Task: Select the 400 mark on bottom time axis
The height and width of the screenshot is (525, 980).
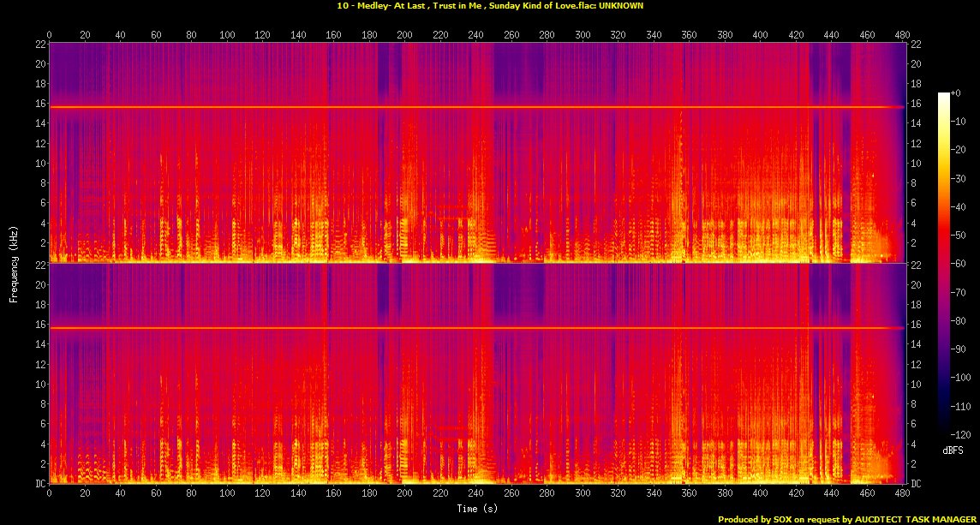Action: (760, 494)
